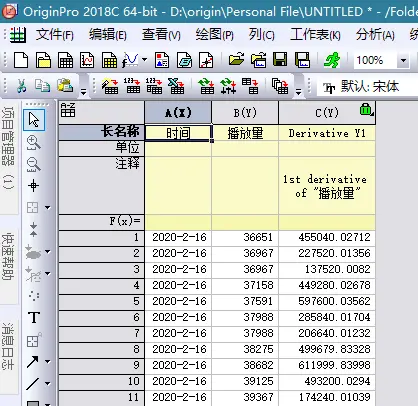Select the Text T tool
The image size is (418, 406).
click(34, 318)
